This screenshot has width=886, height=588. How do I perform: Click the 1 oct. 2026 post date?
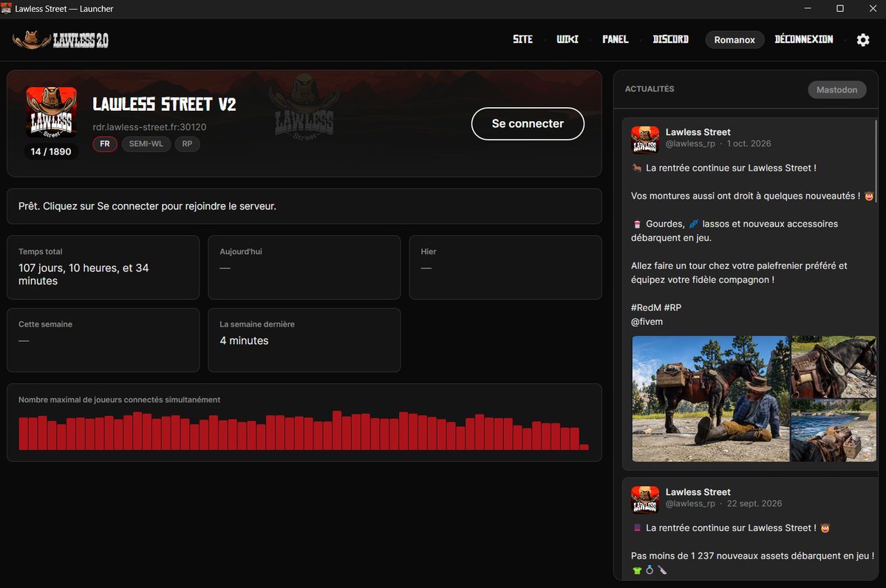[x=749, y=143]
